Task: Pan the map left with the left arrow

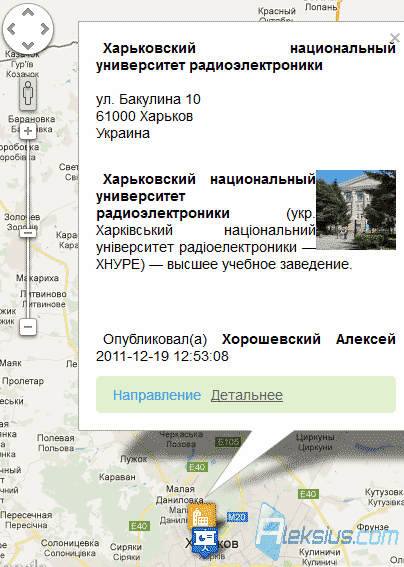Action: pos(12,29)
